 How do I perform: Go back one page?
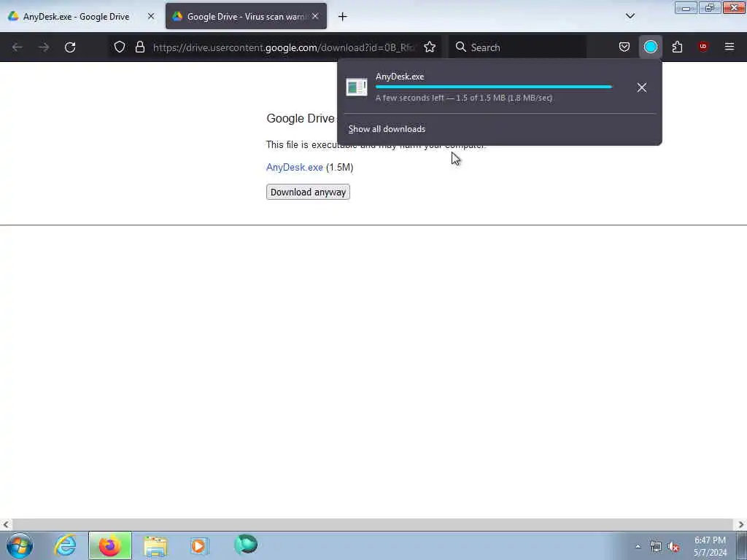18,47
